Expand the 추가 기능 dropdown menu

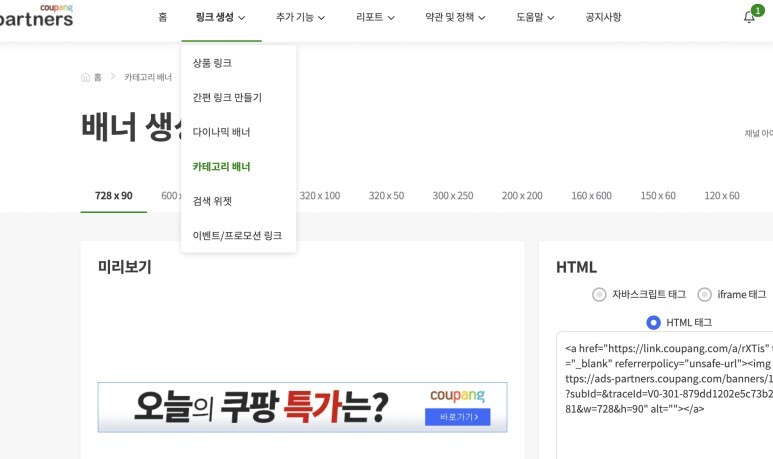click(300, 17)
